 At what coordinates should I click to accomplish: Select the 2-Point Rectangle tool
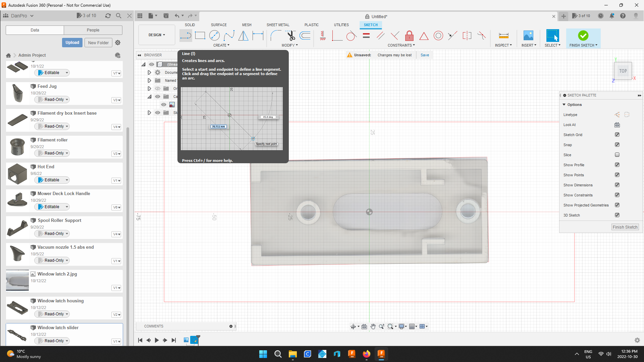[200, 35]
